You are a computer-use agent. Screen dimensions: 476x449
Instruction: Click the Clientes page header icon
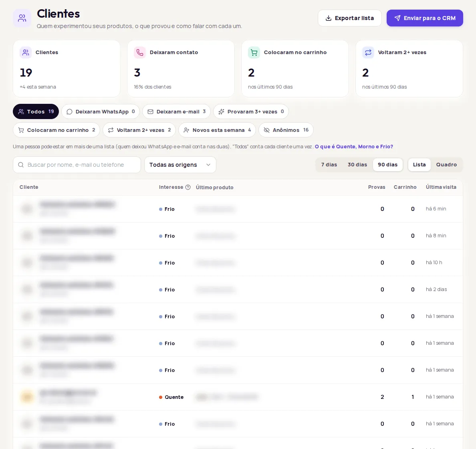(x=22, y=18)
